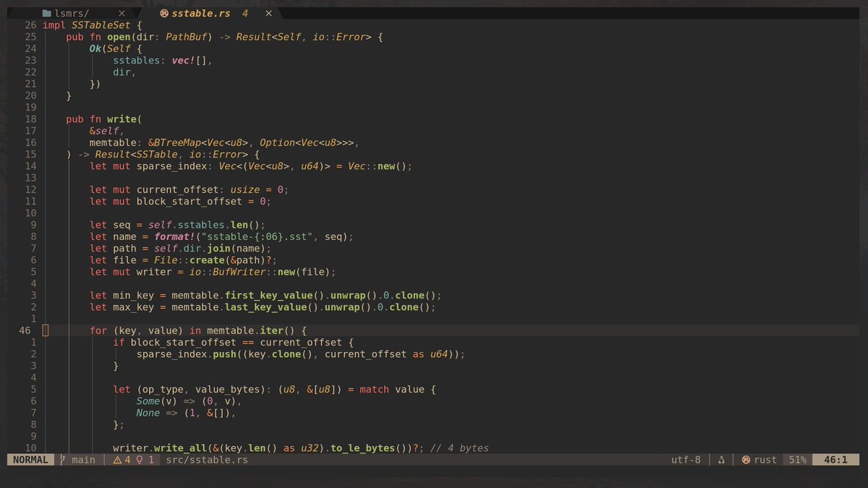Click the match value expression
The height and width of the screenshot is (488, 868).
(391, 389)
